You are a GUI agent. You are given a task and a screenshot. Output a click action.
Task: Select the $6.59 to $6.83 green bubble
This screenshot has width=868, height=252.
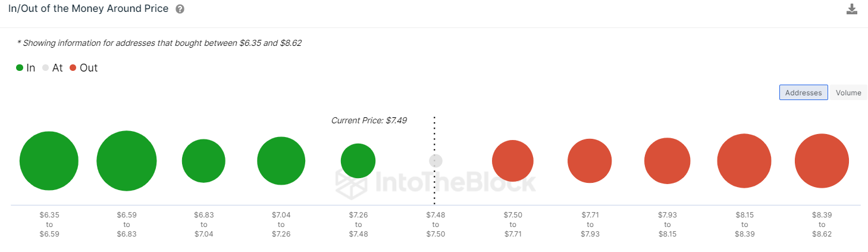(x=126, y=161)
